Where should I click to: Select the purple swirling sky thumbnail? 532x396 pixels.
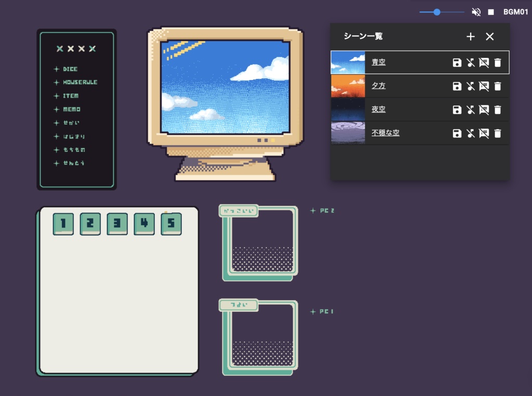pos(348,133)
